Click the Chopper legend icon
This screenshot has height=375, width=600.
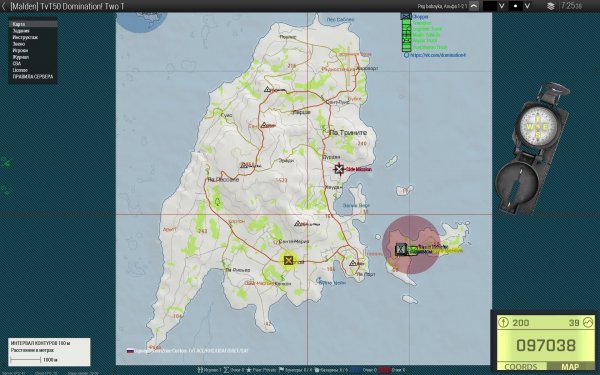[x=406, y=16]
